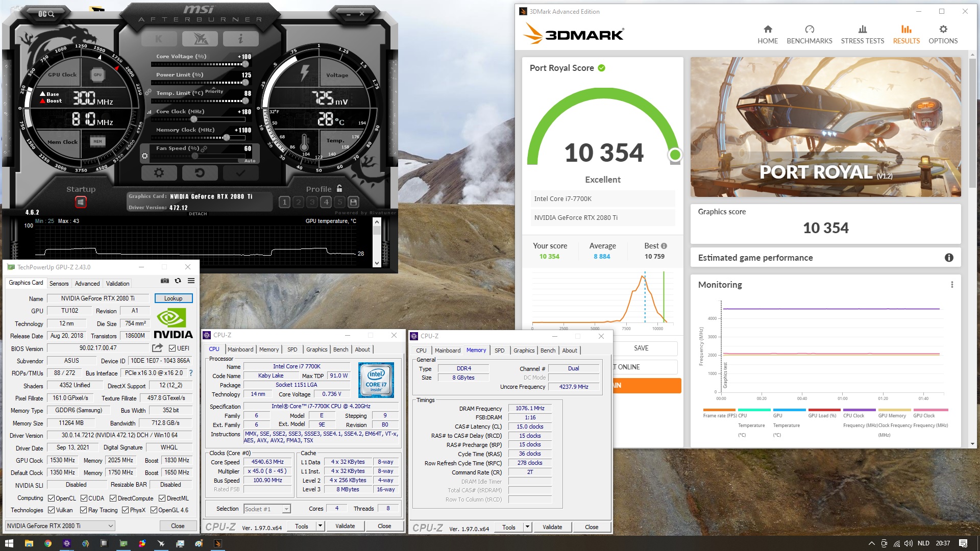980x551 pixels.
Task: Open Afterburner settings gear button
Action: (159, 173)
